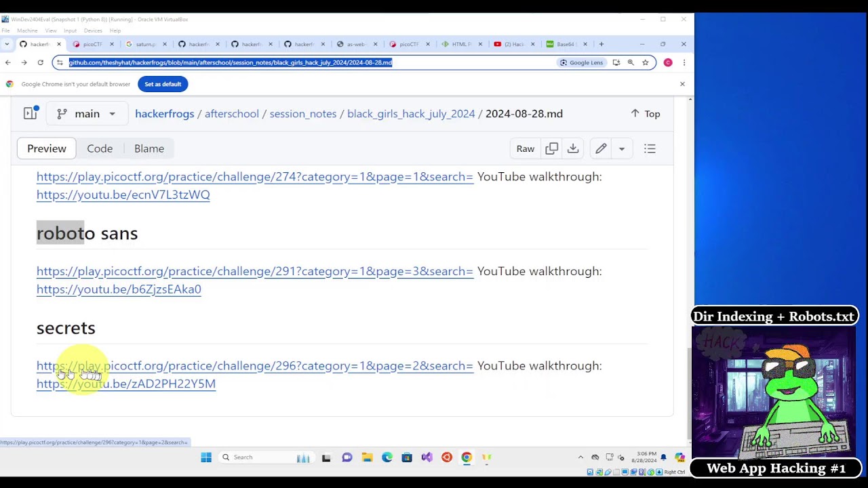This screenshot has height=488, width=868.
Task: Open the outline list icon
Action: 650,148
